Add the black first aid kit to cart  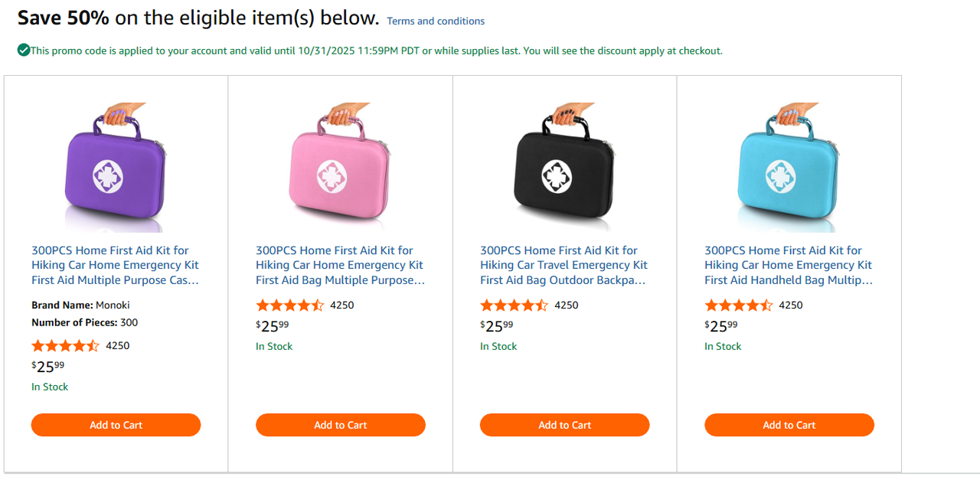coord(564,425)
